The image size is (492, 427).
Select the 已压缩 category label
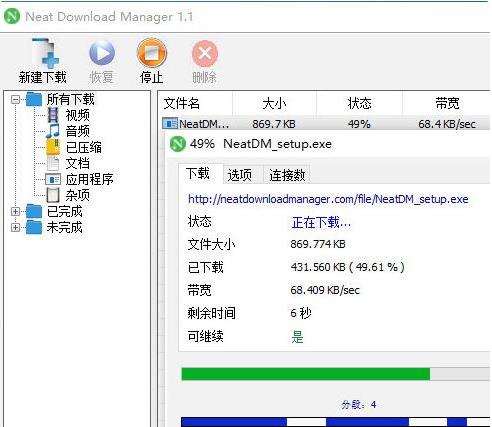tap(84, 147)
